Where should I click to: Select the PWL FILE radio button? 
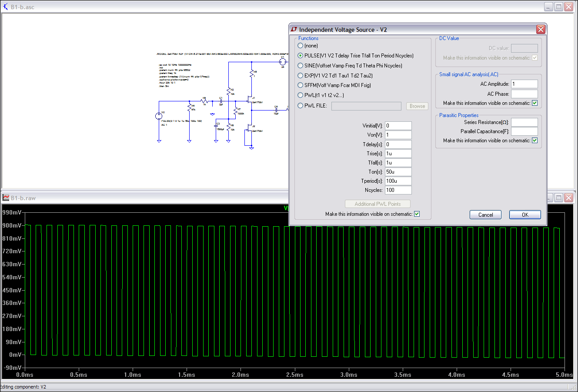[301, 105]
